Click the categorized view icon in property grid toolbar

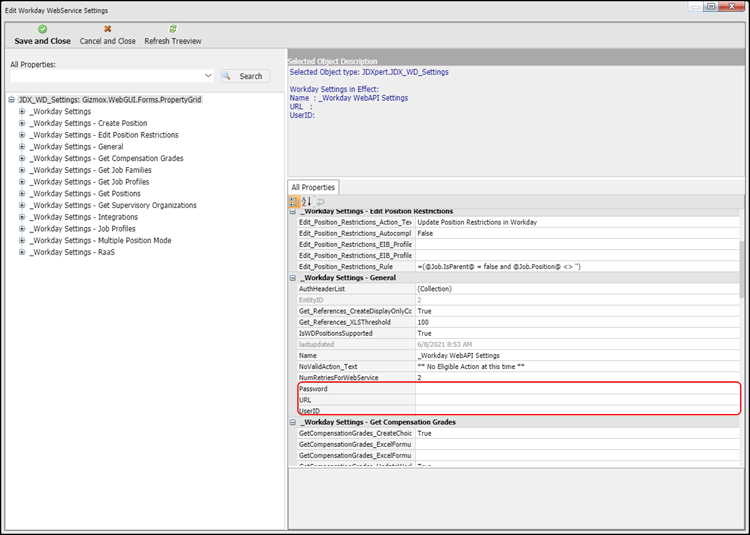click(x=294, y=202)
